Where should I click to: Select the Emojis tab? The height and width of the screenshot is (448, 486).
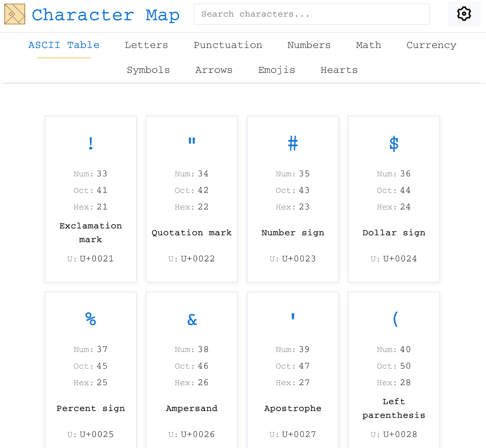point(277,70)
